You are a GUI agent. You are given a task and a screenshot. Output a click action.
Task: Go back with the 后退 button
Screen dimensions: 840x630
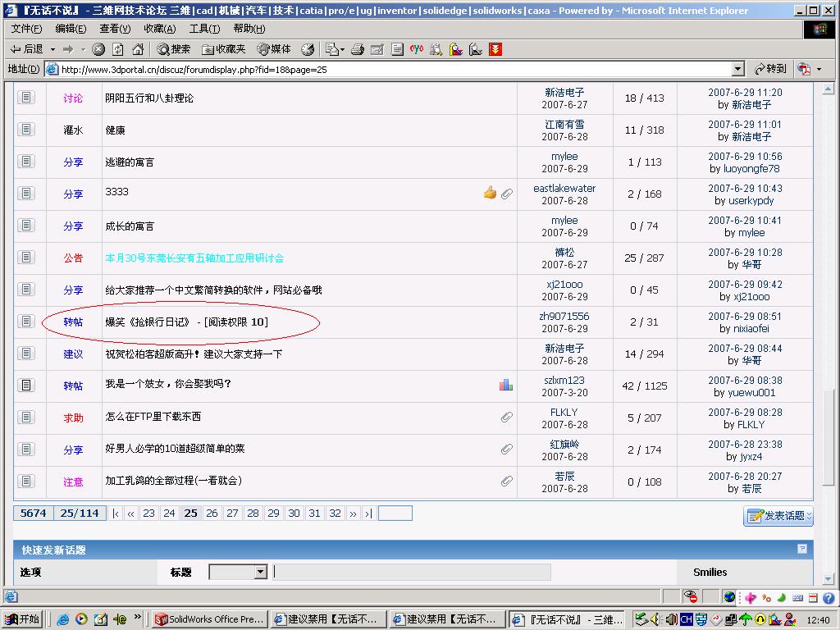pyautogui.click(x=27, y=49)
